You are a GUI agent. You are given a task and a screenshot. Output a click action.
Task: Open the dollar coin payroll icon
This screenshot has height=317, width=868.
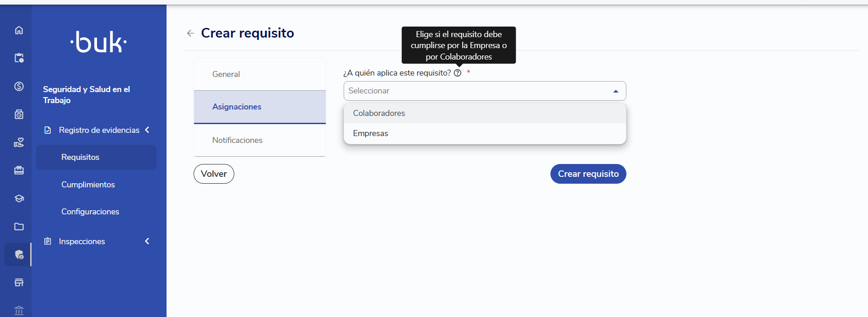pos(19,86)
